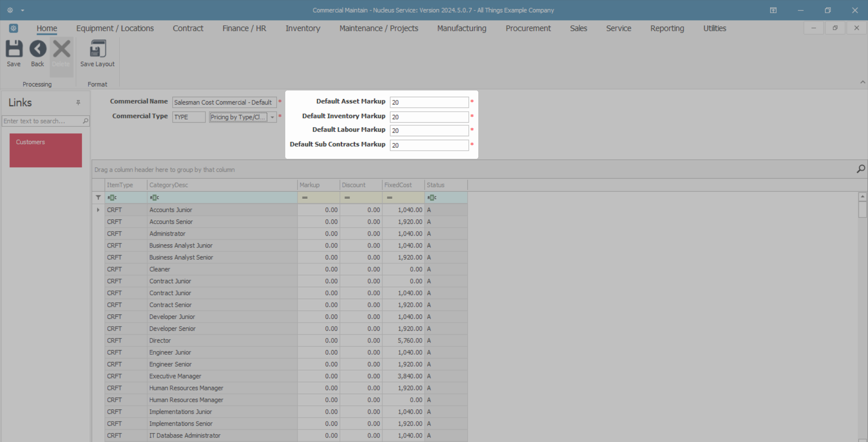Expand the first Accounts Junior row
The height and width of the screenshot is (442, 868).
click(x=98, y=210)
